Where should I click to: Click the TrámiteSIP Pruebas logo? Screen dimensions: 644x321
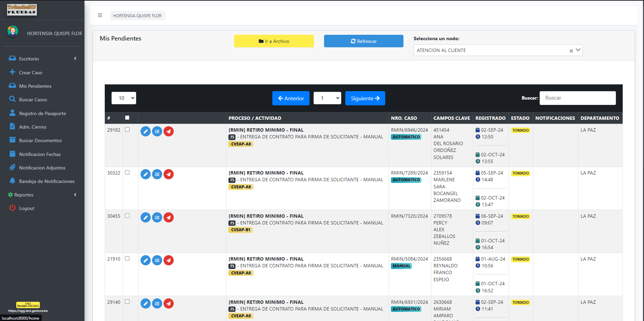tap(22, 10)
